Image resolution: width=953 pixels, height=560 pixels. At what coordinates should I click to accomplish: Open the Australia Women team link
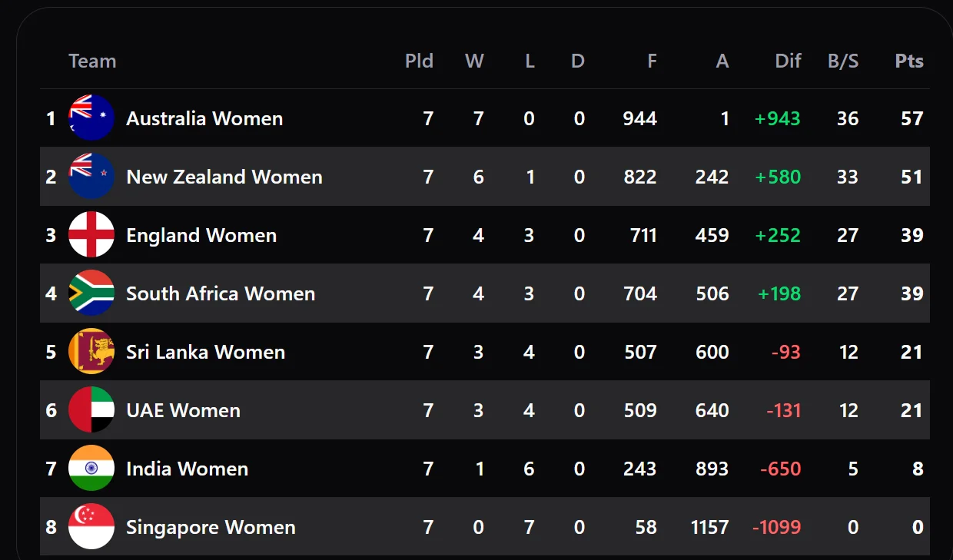[x=204, y=118]
